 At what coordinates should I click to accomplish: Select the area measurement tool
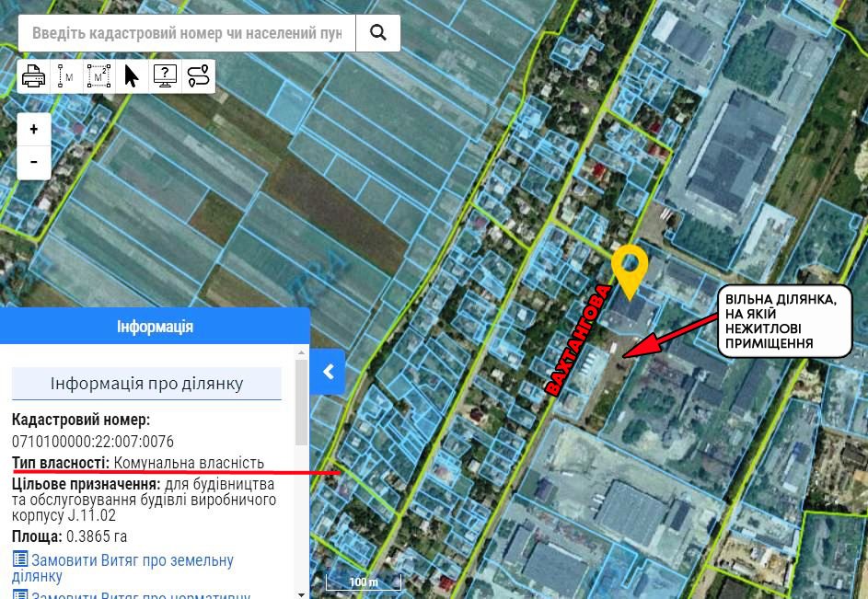(x=99, y=76)
